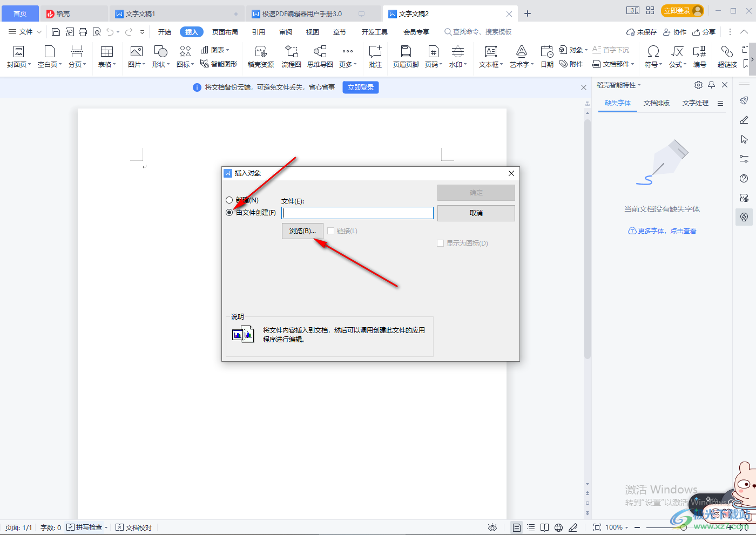
Task: Click the 取消 cancel button
Action: [x=476, y=213]
